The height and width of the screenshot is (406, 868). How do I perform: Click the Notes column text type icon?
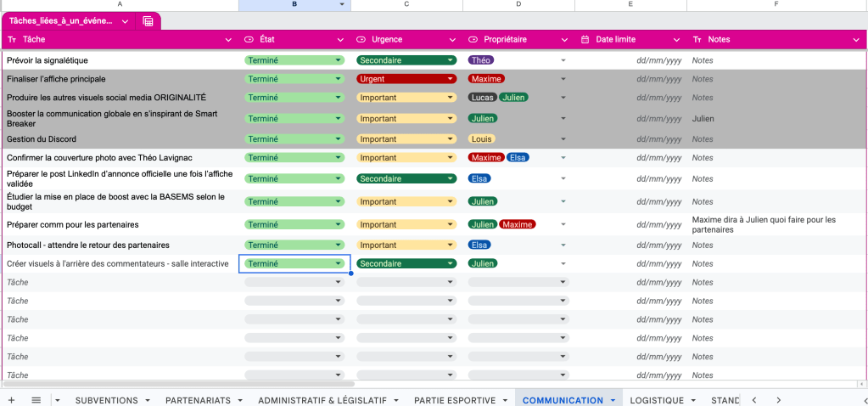(697, 40)
